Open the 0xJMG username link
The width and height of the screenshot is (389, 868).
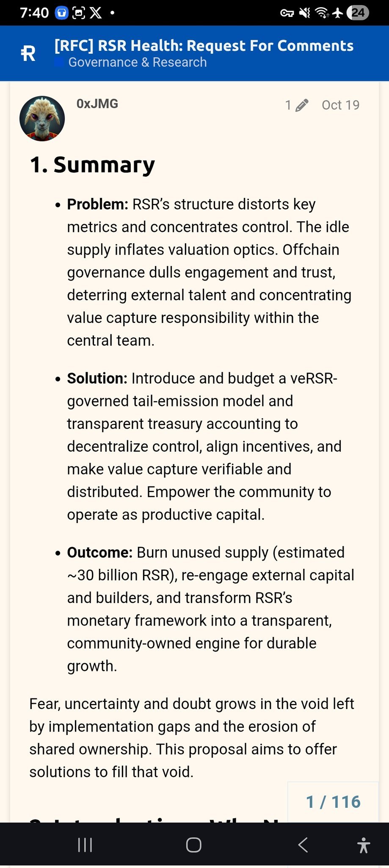click(97, 104)
